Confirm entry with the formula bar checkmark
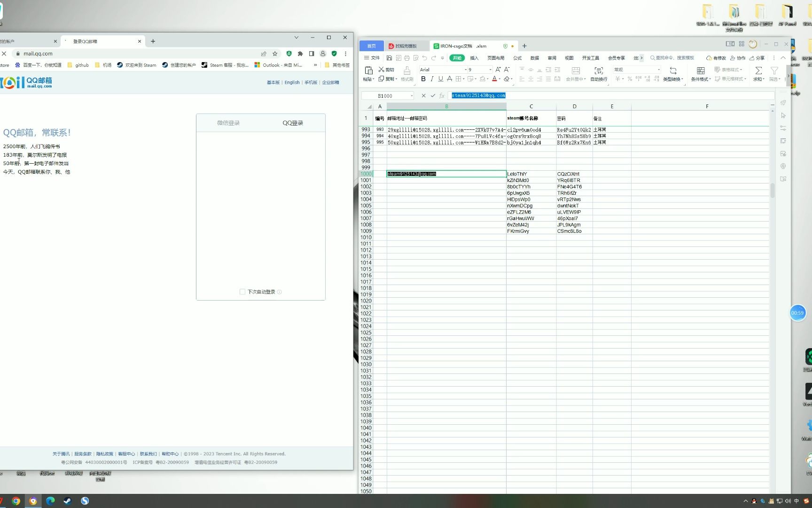 click(x=433, y=95)
